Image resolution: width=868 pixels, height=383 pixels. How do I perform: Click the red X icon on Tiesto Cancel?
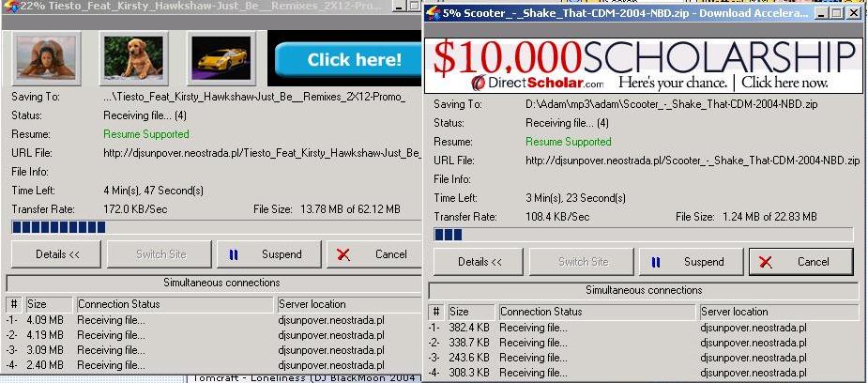click(x=343, y=254)
